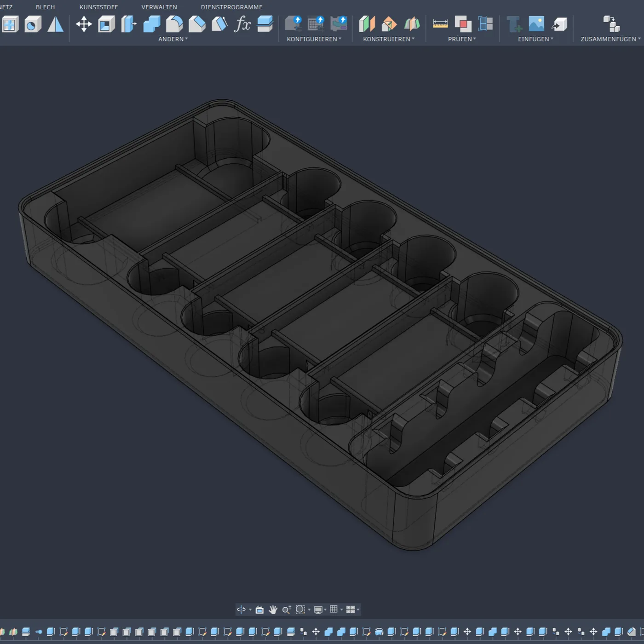The width and height of the screenshot is (644, 644).
Task: Click the Zoom Window fit icon
Action: (x=300, y=609)
